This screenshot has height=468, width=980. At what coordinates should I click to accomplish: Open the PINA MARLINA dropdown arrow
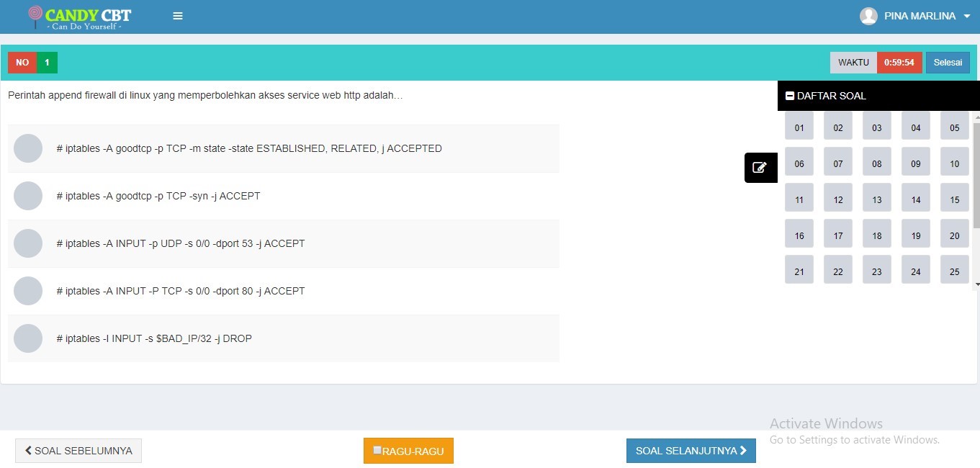967,16
